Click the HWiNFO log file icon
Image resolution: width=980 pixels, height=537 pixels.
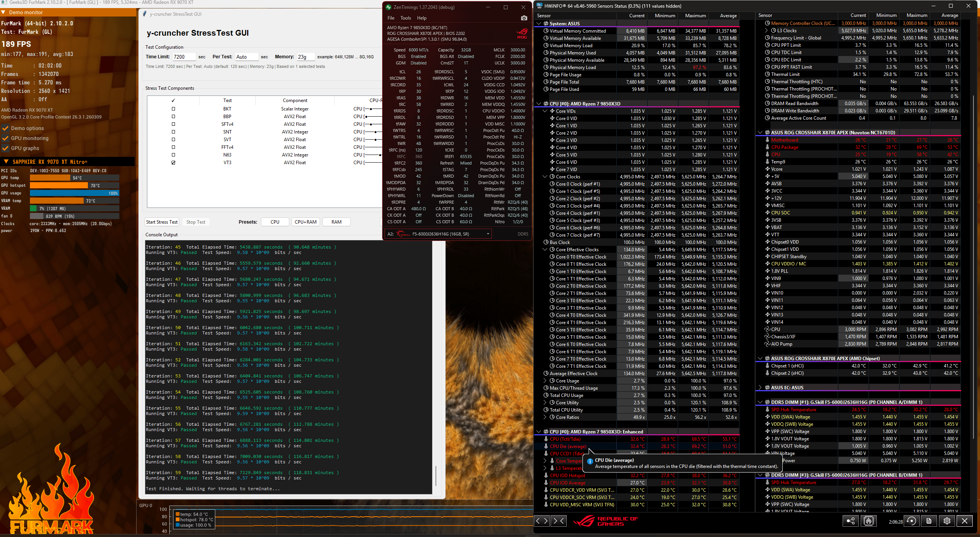[x=929, y=521]
